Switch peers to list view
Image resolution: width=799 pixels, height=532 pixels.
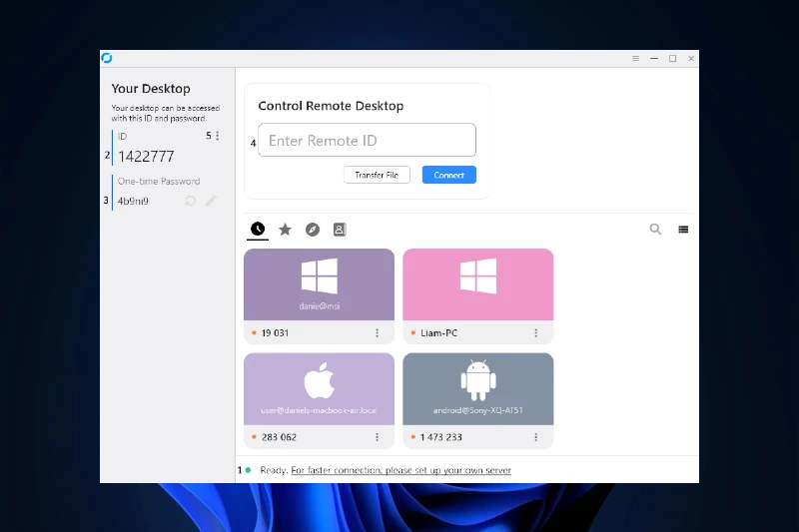pyautogui.click(x=683, y=230)
